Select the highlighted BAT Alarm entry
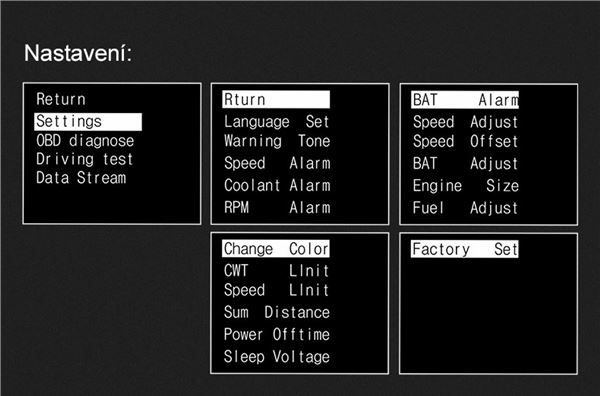Viewport: 600px width, 396px height. 465,100
